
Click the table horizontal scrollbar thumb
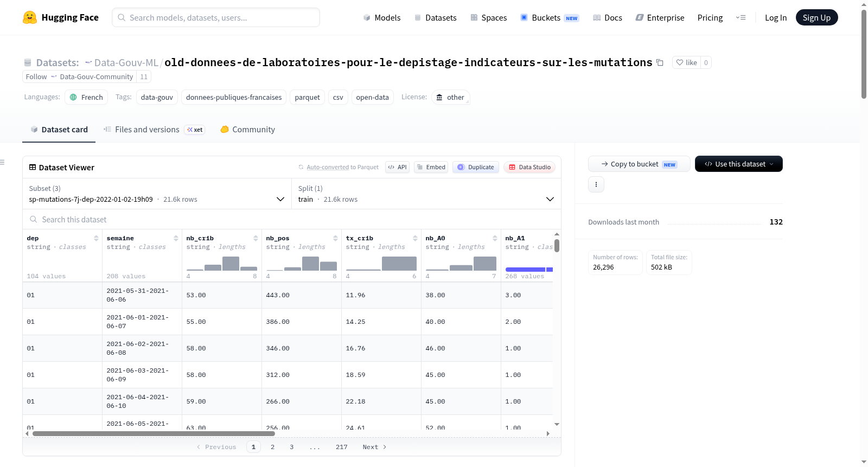coord(154,433)
